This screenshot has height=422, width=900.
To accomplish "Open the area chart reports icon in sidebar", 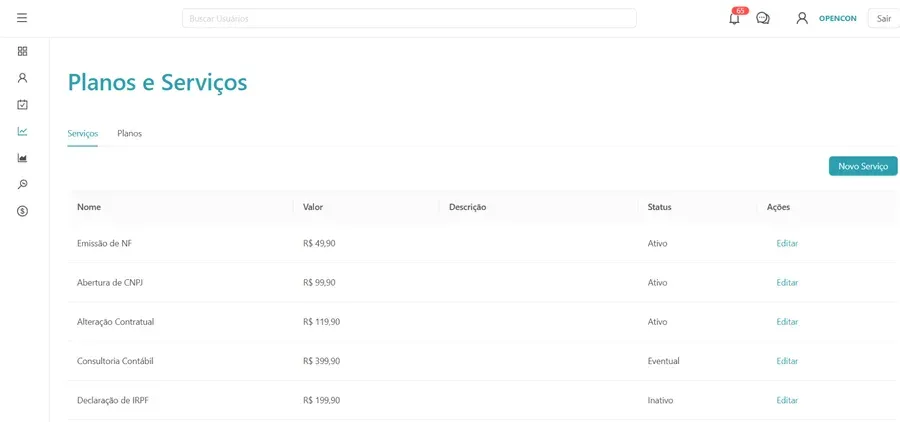I will (22, 158).
